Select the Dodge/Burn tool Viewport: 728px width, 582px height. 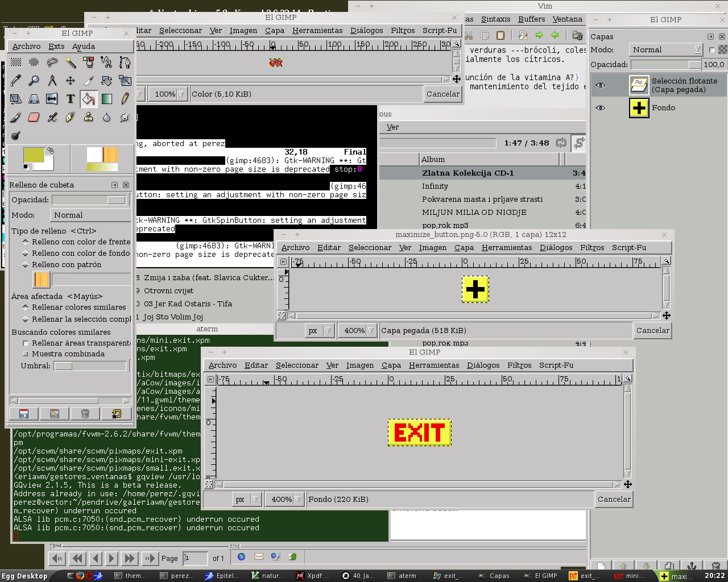point(16,135)
